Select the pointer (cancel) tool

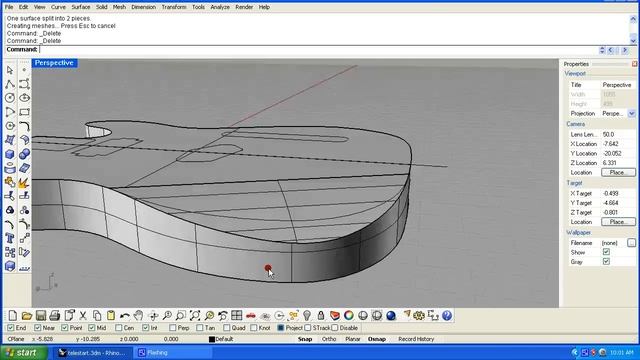pos(10,70)
